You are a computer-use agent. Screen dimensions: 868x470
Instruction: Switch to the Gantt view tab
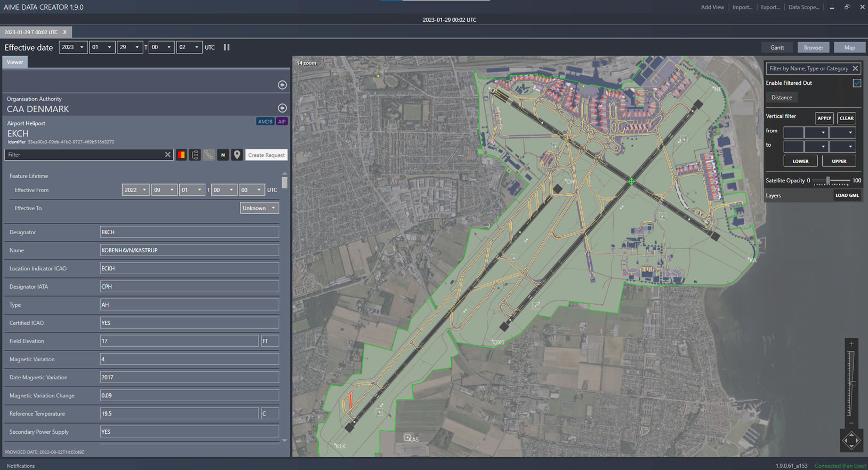(777, 47)
